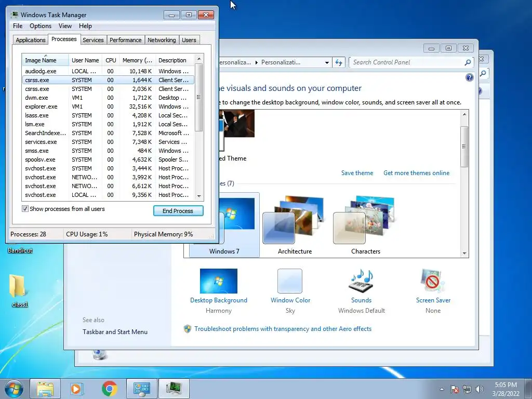Select the class1 folder on desktop
The height and width of the screenshot is (399, 532).
point(19,291)
